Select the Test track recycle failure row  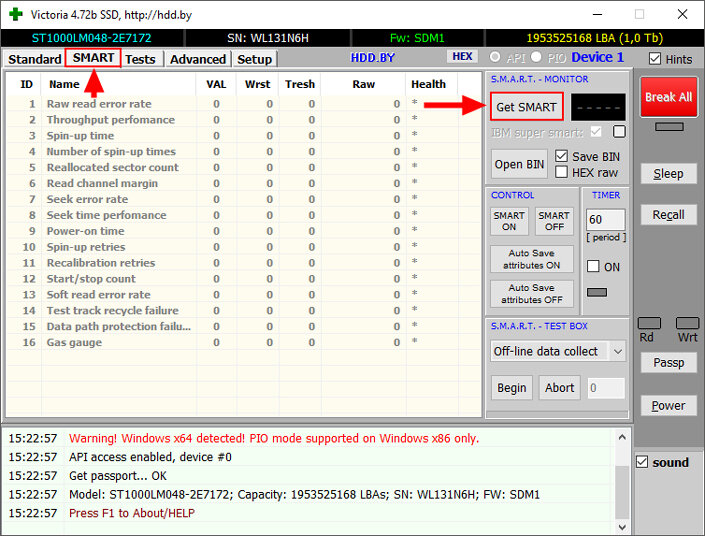[x=243, y=310]
